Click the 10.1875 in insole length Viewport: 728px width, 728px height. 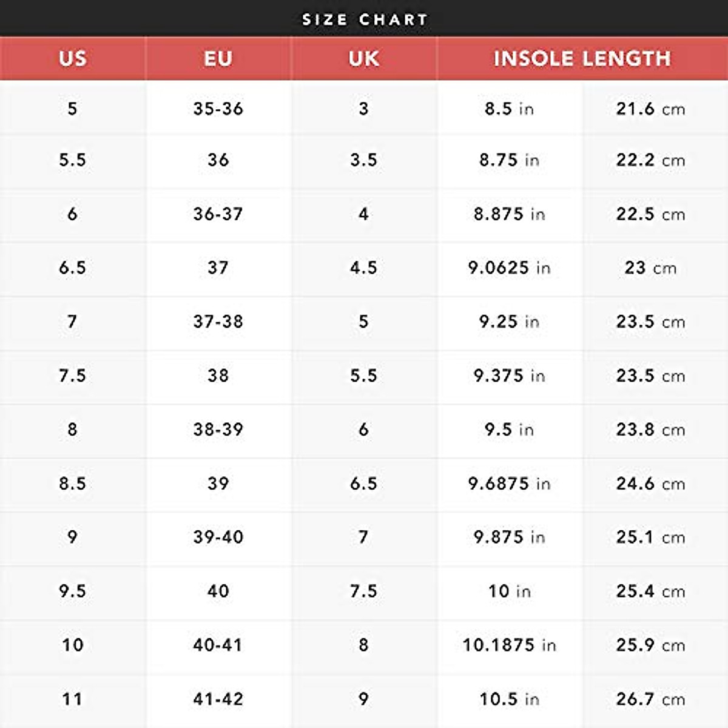[509, 645]
